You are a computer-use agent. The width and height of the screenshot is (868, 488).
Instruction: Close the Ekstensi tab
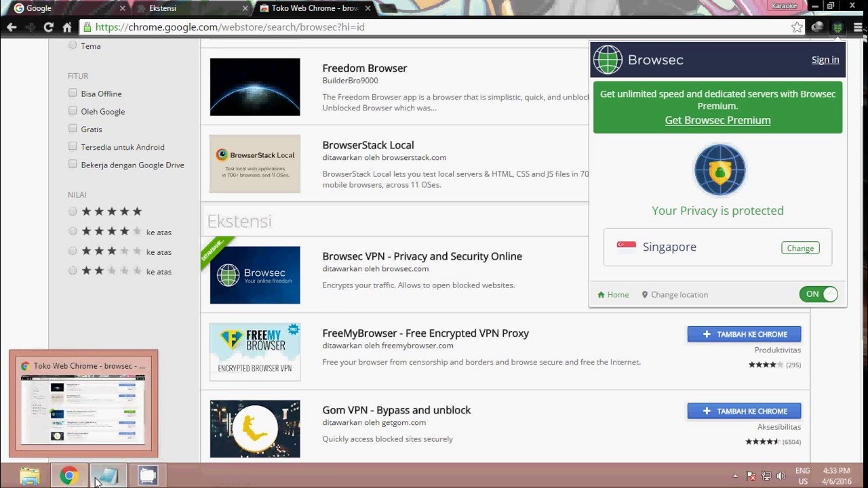[244, 9]
